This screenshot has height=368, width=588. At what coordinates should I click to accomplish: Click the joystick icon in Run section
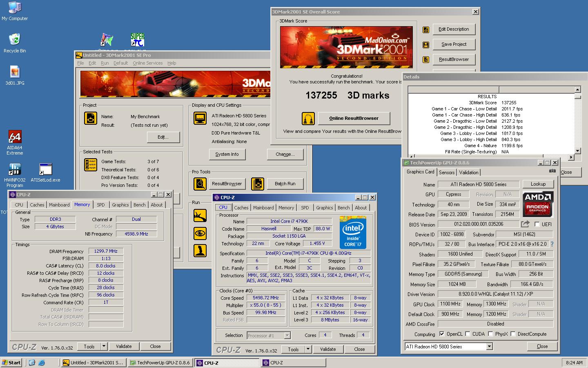tap(200, 250)
